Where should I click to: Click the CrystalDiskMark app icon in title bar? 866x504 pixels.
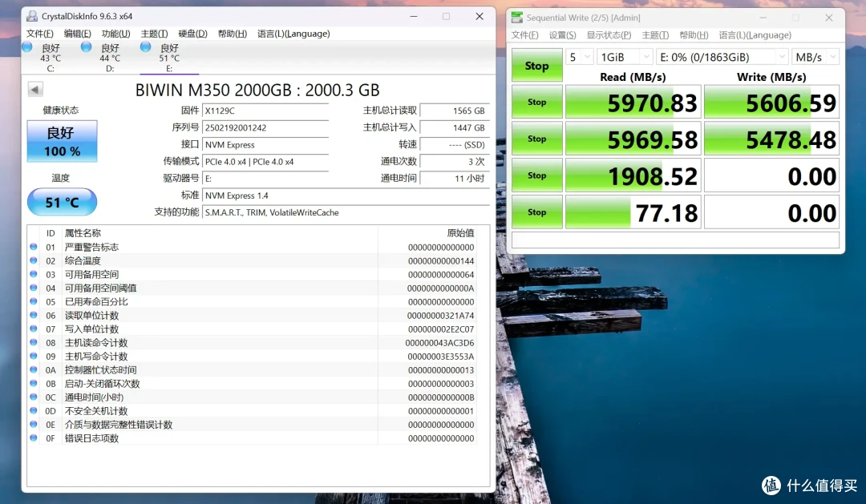[517, 18]
